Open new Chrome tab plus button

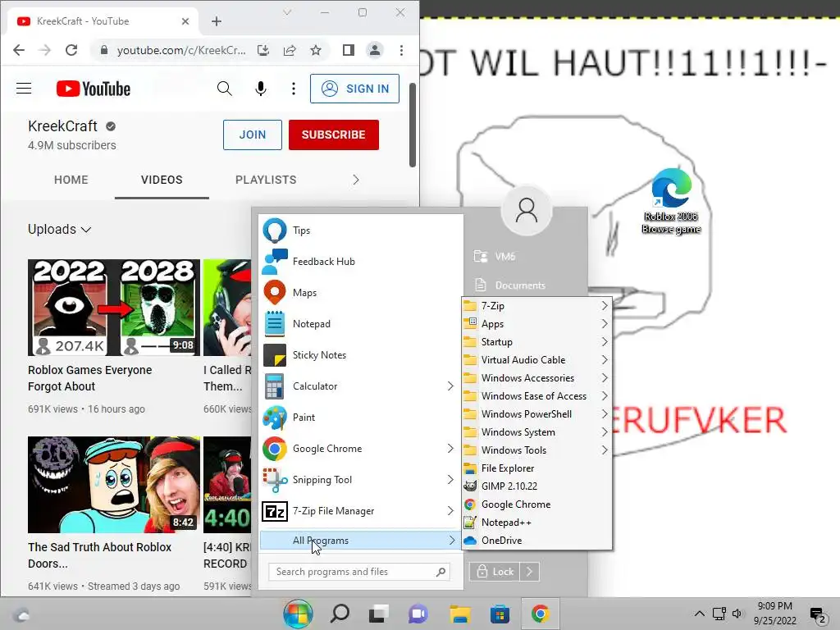pyautogui.click(x=217, y=21)
